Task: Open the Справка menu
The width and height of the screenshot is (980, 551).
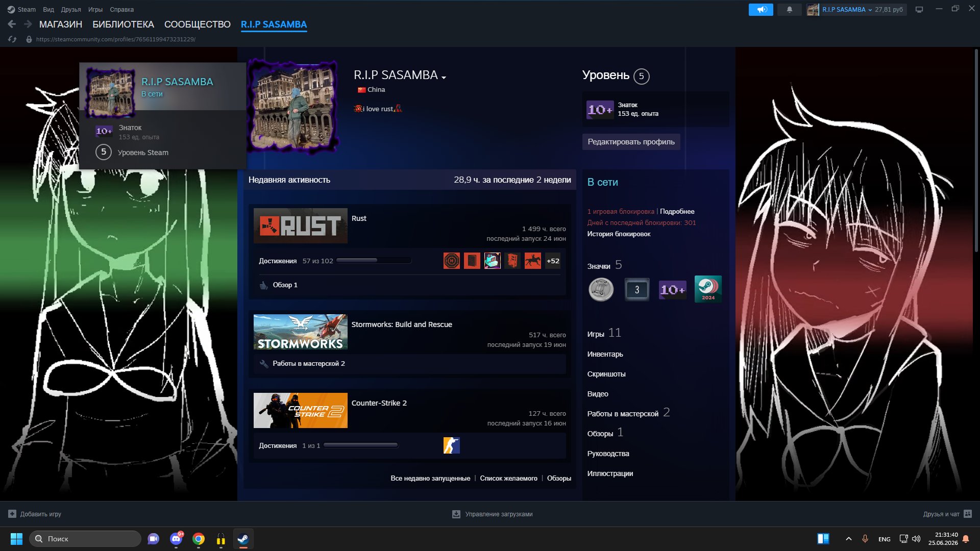Action: (121, 9)
